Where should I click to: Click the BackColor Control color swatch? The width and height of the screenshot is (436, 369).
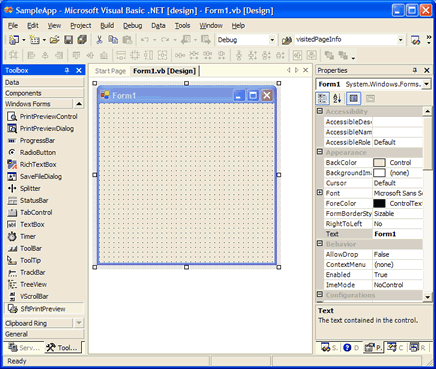click(379, 163)
